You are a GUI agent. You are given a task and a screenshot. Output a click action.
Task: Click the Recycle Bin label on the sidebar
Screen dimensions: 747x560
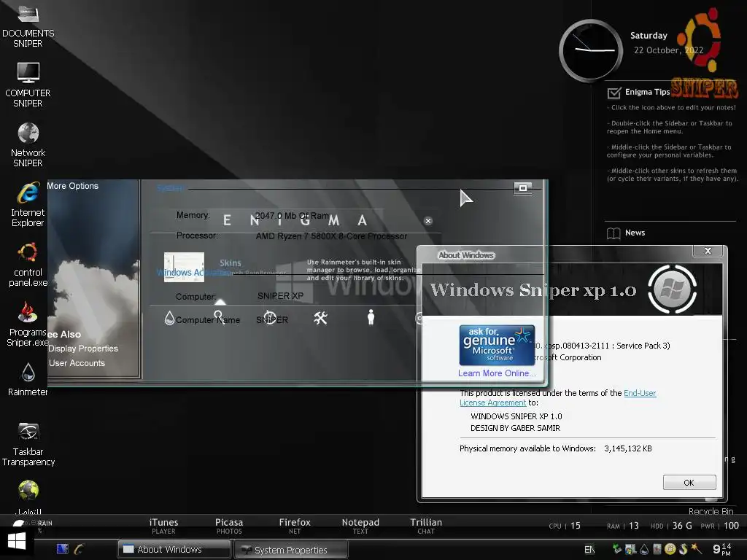(x=711, y=511)
